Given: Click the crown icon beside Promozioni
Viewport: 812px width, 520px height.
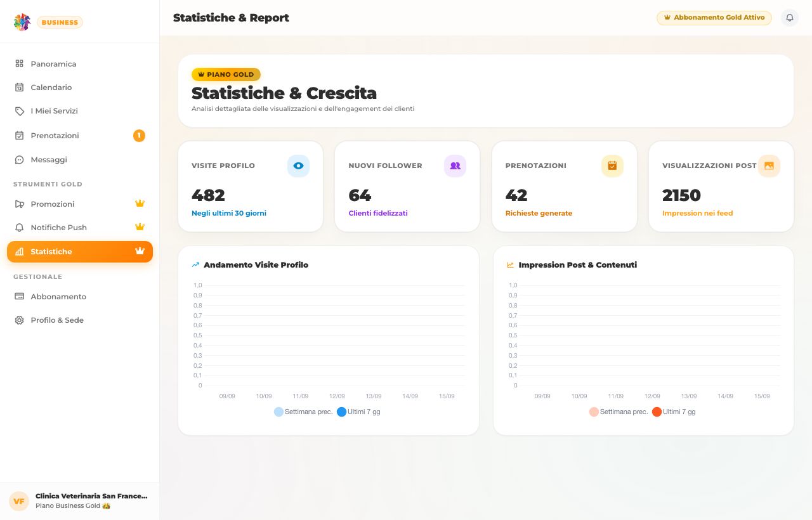Looking at the screenshot, I should click(x=140, y=204).
